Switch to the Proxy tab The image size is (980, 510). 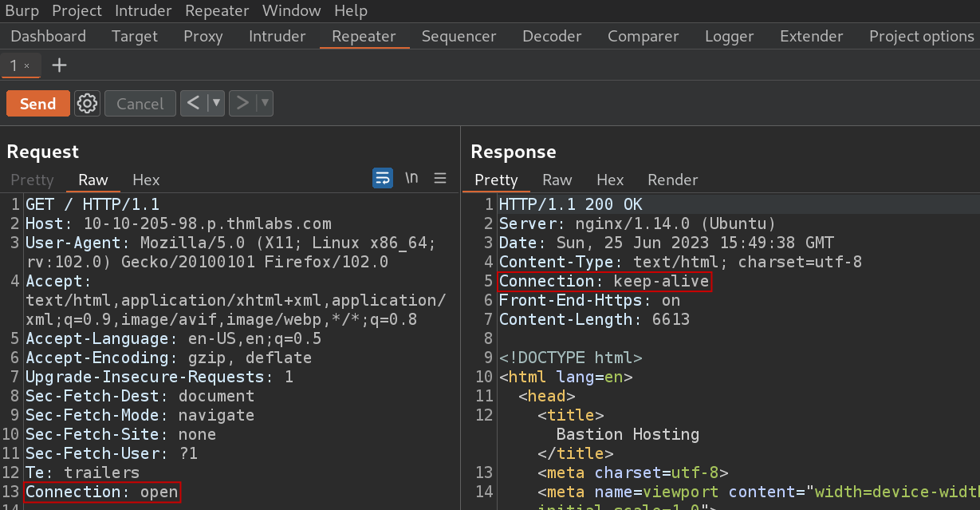pyautogui.click(x=203, y=36)
